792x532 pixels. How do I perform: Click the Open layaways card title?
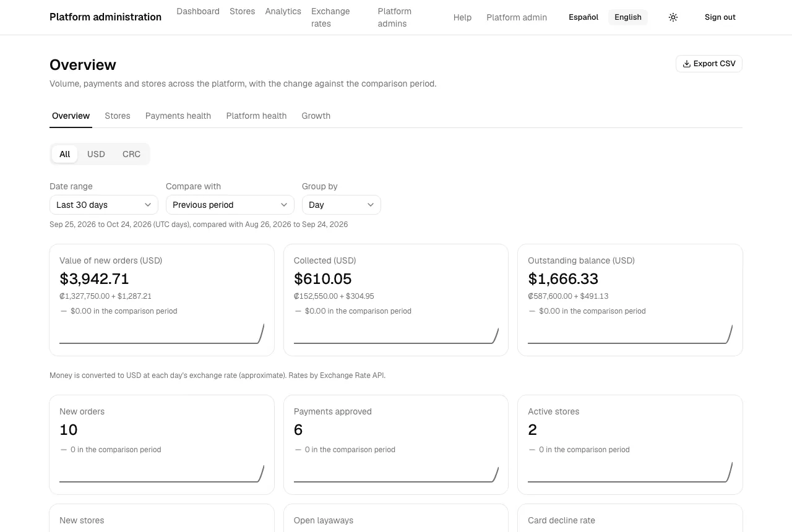coord(324,520)
